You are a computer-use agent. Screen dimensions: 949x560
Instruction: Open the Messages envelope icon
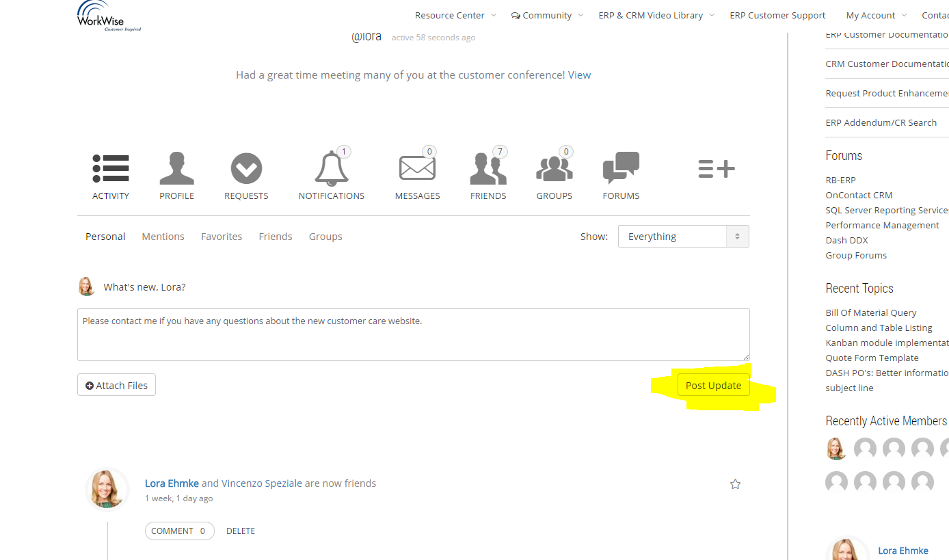point(417,168)
